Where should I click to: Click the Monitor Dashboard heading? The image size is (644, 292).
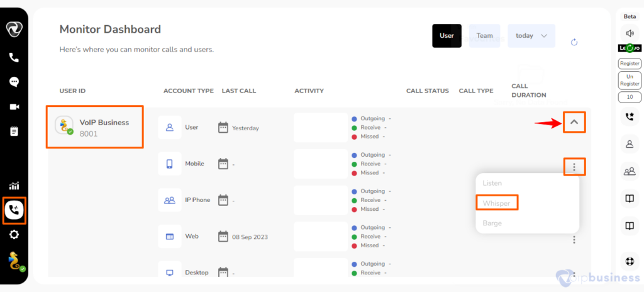[110, 29]
